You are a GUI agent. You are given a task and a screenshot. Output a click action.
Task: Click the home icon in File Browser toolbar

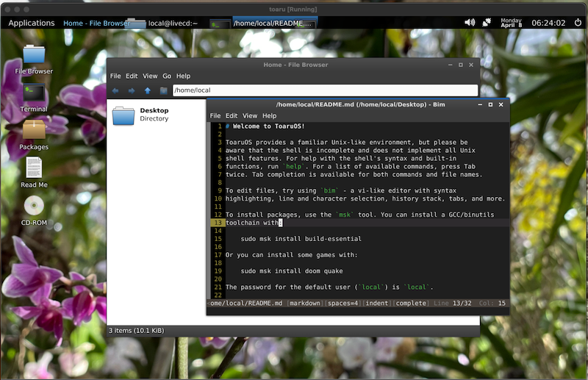(162, 90)
